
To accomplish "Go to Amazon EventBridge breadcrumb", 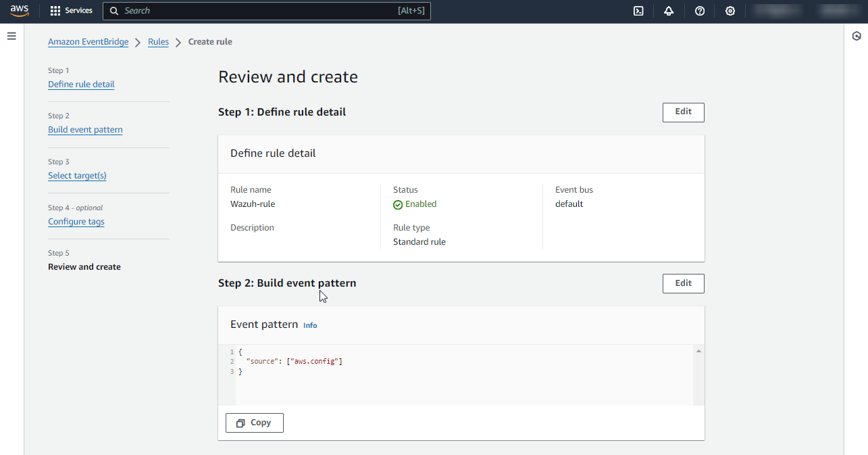I will [88, 42].
